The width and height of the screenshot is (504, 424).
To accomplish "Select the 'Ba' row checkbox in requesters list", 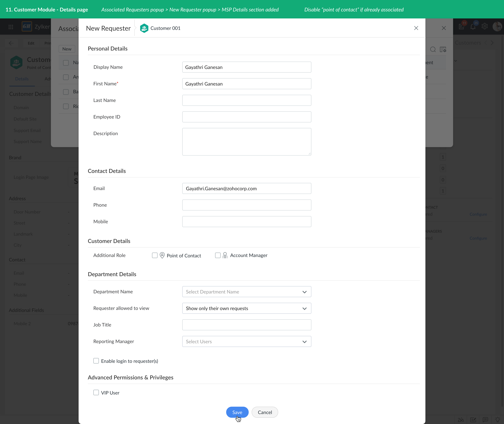I will [66, 92].
